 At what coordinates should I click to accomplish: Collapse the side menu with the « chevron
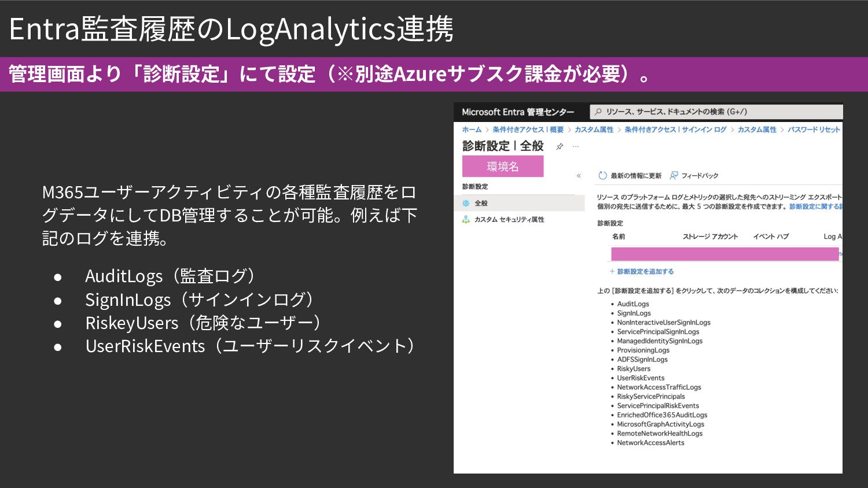click(579, 176)
